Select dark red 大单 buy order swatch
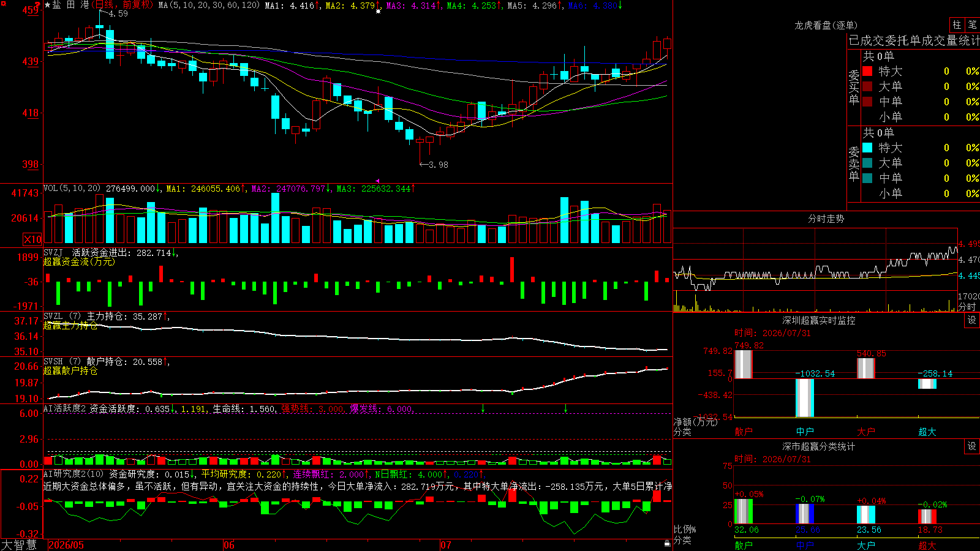980x551 pixels. (x=867, y=86)
